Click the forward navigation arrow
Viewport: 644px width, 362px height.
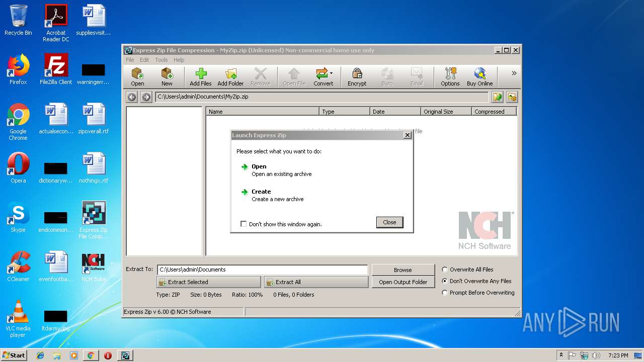146,97
